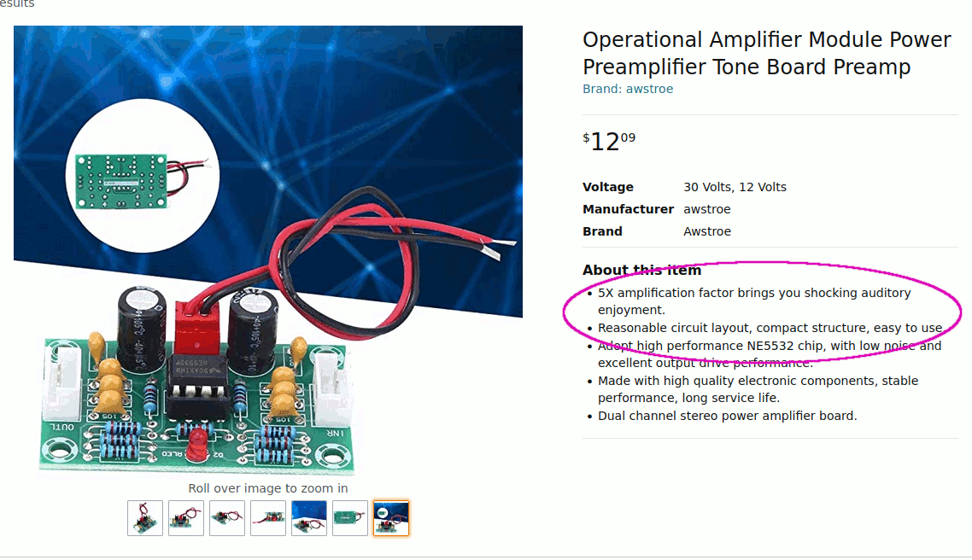Click the Operational Amplifier Module product title

pos(766,53)
